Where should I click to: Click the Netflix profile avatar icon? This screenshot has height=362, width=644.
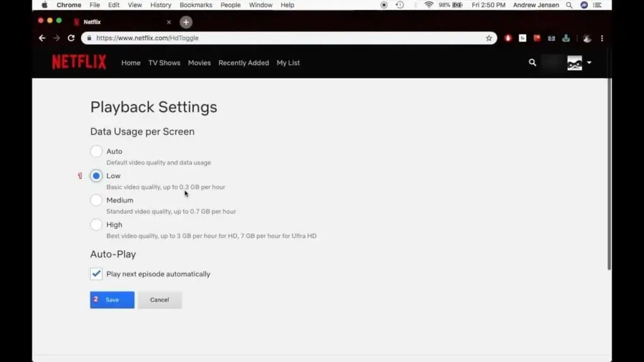[x=574, y=62]
